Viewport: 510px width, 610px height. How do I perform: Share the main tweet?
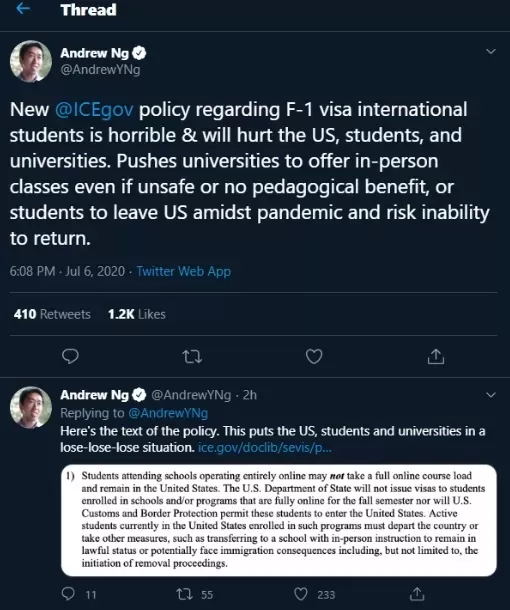[x=436, y=356]
